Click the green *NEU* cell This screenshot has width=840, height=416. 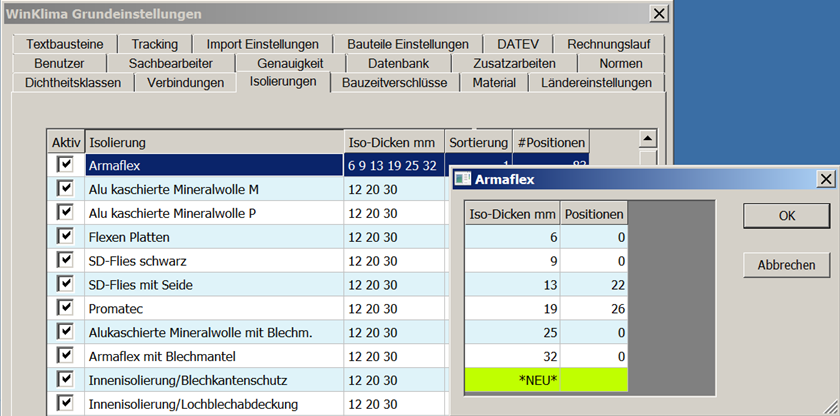click(x=513, y=380)
